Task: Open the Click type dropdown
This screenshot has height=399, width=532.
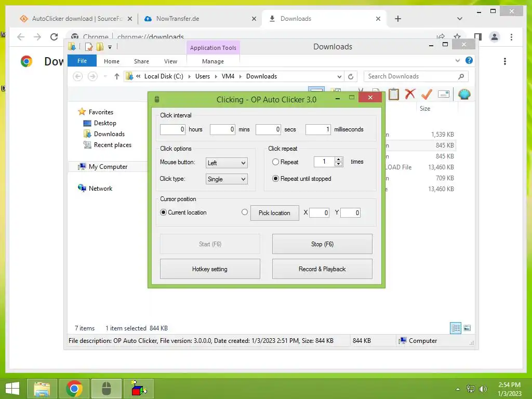Action: pos(227,179)
